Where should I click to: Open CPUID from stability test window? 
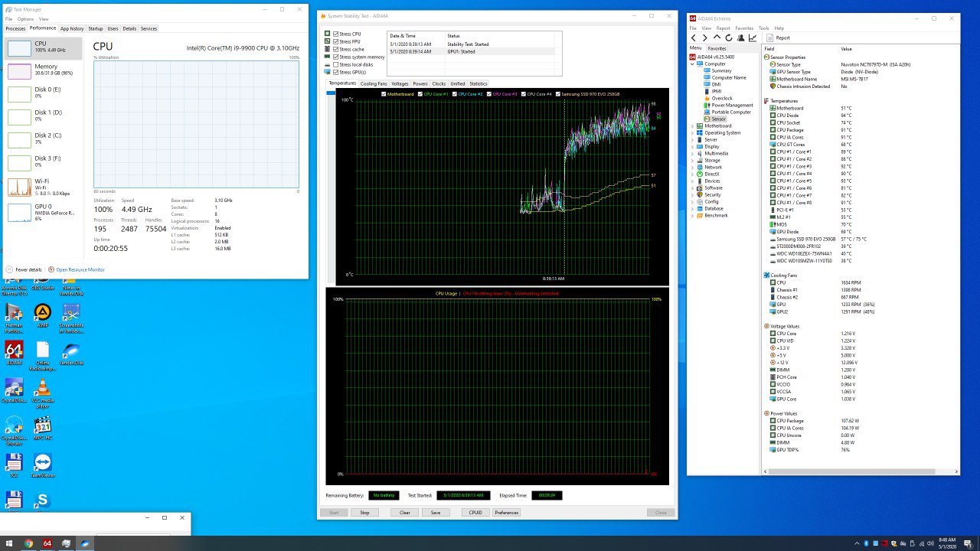[475, 513]
